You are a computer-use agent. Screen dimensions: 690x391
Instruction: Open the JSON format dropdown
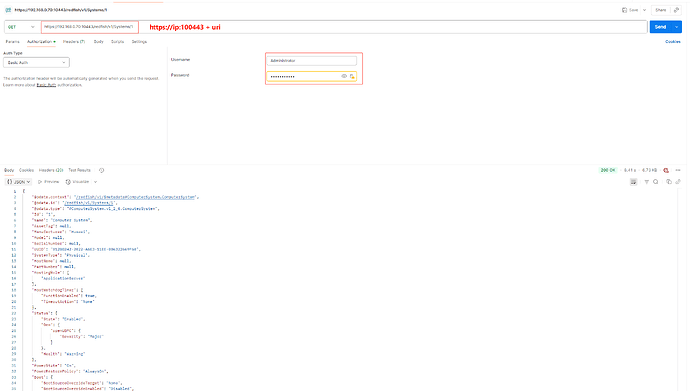tap(18, 182)
